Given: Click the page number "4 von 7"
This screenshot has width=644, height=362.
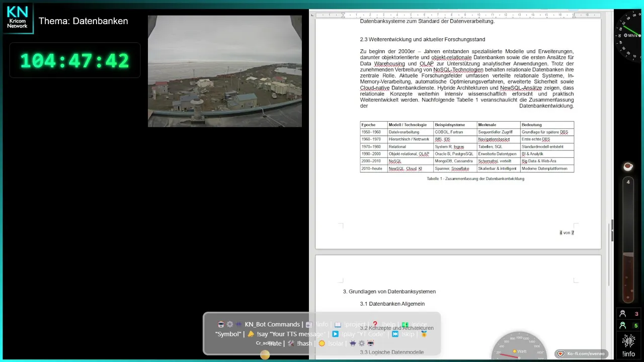Looking at the screenshot, I should [567, 232].
